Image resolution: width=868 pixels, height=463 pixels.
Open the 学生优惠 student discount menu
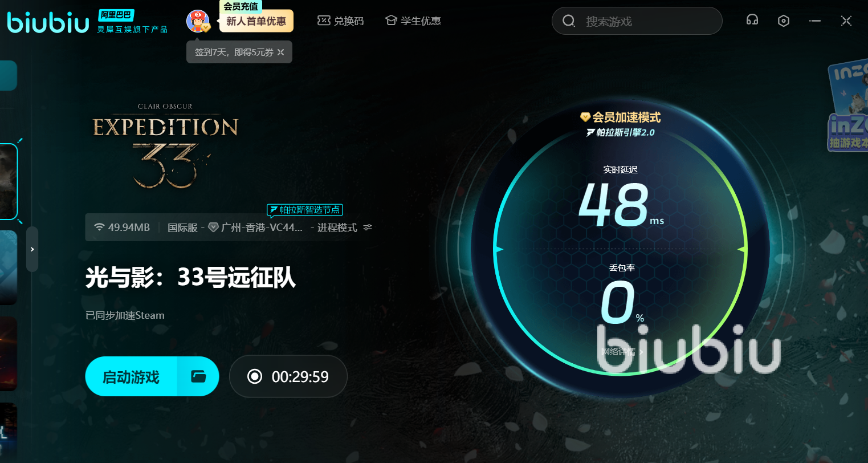[413, 21]
